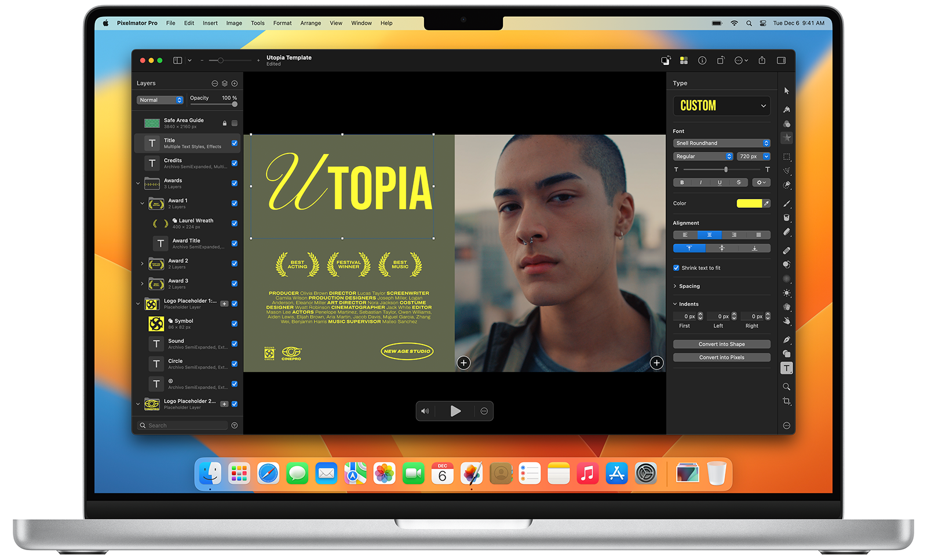Open the Regular font weight dropdown
927x560 pixels.
[703, 156]
